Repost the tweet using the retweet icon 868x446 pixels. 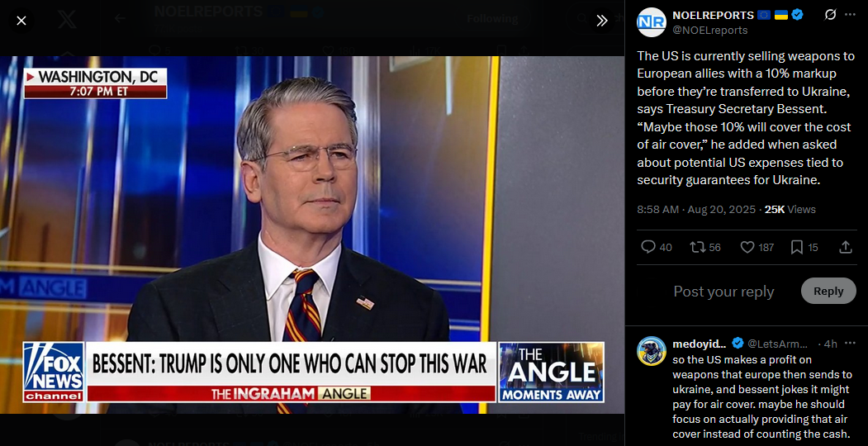click(705, 247)
